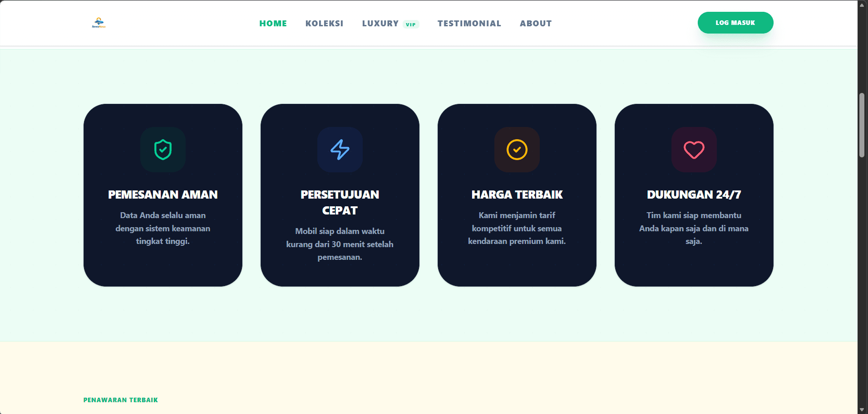Click the blue lightning bolt icon
This screenshot has height=414, width=868.
340,150
